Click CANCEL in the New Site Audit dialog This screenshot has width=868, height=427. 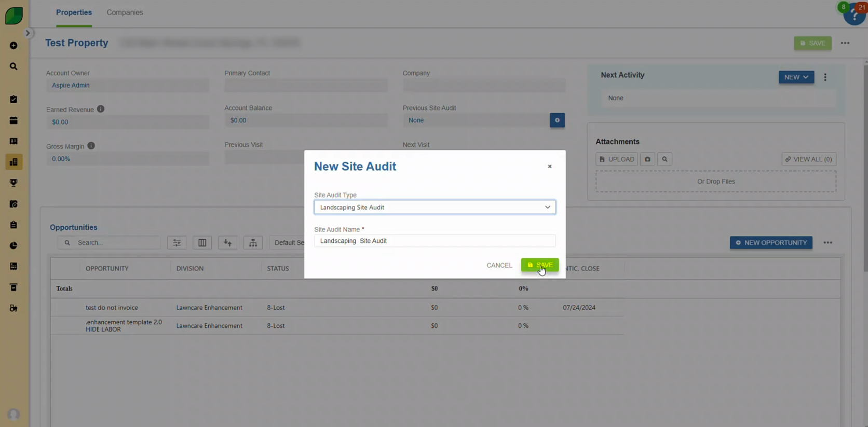pyautogui.click(x=499, y=265)
